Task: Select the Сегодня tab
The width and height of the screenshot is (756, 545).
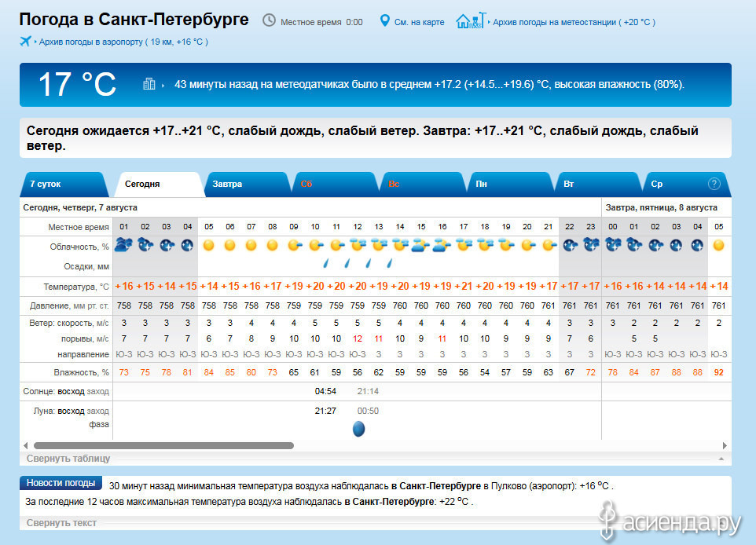Action: (159, 184)
